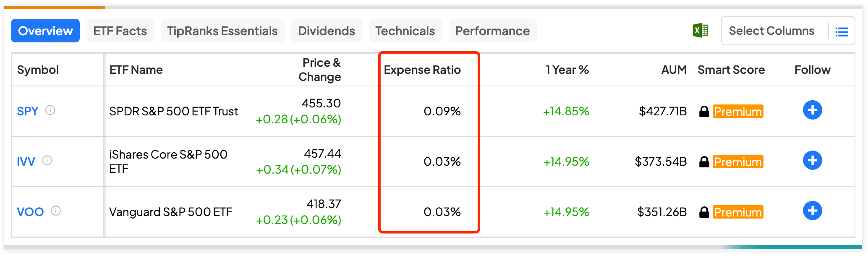Image resolution: width=868 pixels, height=271 pixels.
Task: Click SPY AUM $427.71B
Action: tap(663, 111)
